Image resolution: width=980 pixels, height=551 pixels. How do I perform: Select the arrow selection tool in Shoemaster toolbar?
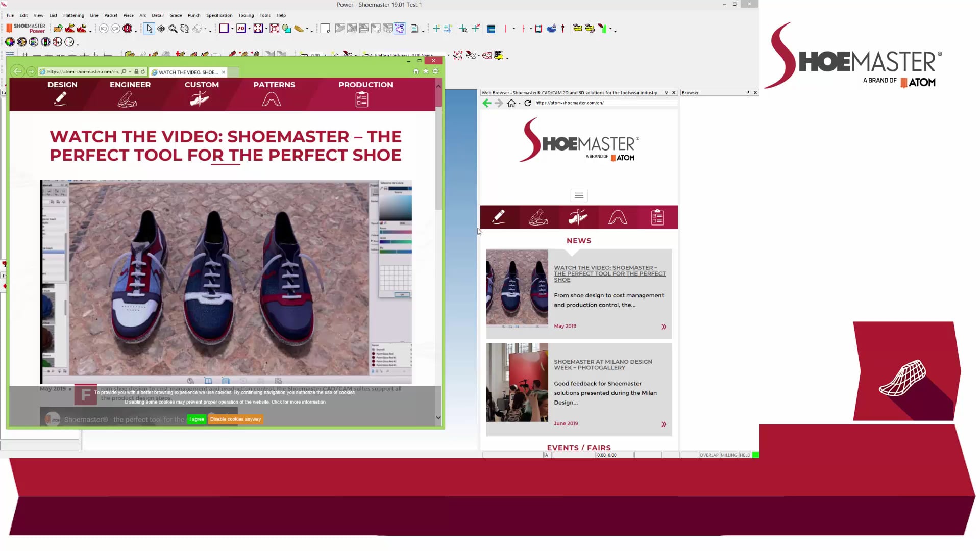150,29
